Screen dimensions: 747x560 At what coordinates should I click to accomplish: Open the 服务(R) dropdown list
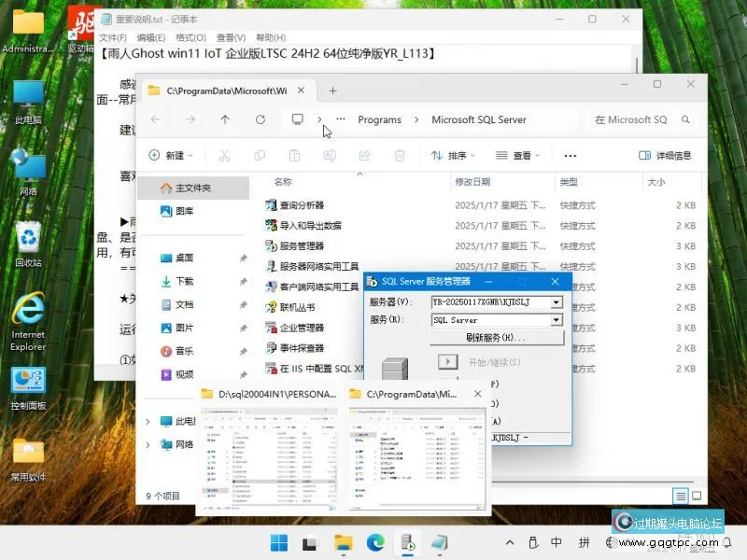tap(557, 320)
